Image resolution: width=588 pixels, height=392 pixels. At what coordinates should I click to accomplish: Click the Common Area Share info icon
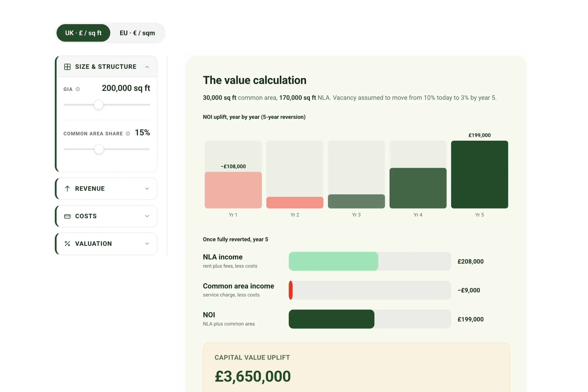pyautogui.click(x=128, y=134)
